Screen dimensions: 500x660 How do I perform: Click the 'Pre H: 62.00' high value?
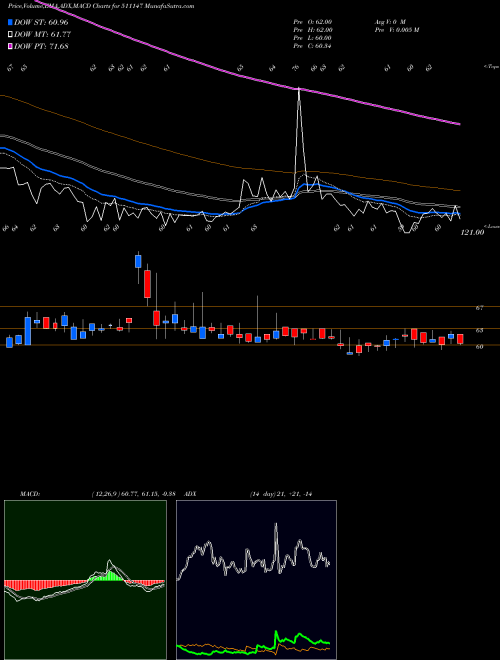313,30
